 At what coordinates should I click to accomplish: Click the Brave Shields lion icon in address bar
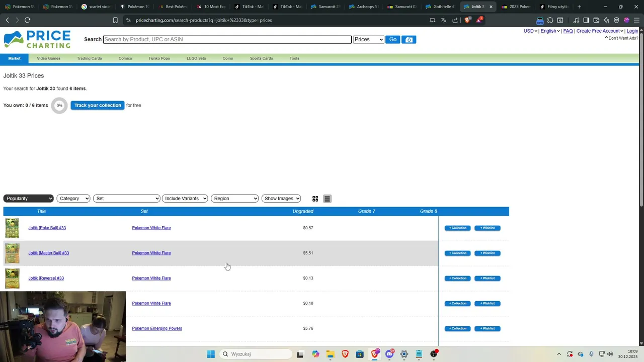pyautogui.click(x=467, y=20)
